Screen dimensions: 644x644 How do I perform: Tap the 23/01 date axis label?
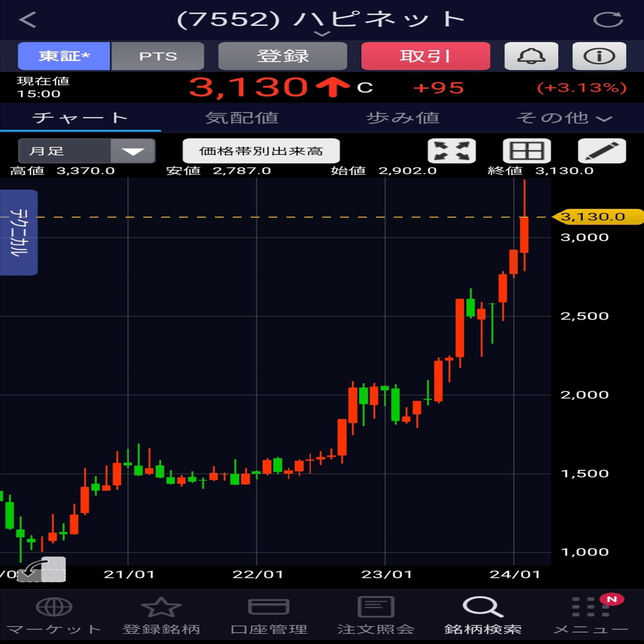(386, 574)
